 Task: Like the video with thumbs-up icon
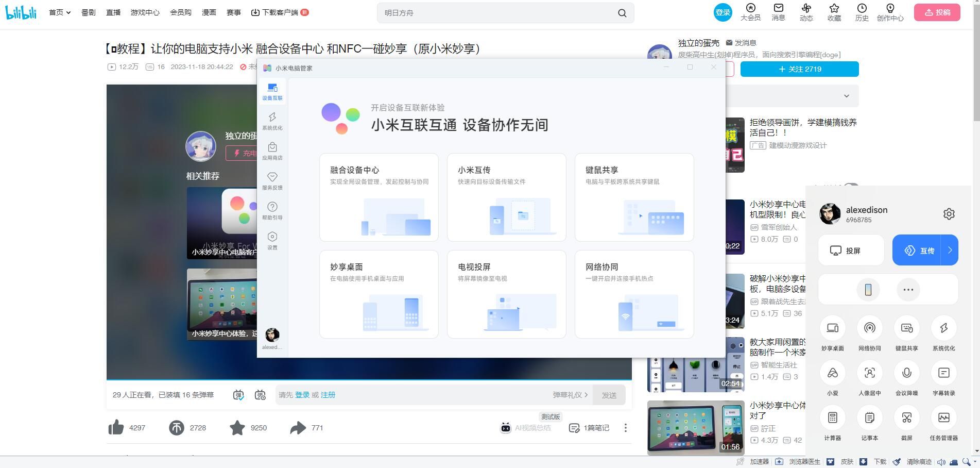[x=116, y=428]
